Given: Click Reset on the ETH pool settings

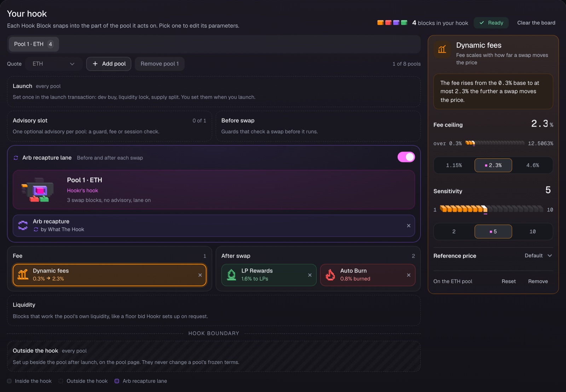Looking at the screenshot, I should coord(508,281).
